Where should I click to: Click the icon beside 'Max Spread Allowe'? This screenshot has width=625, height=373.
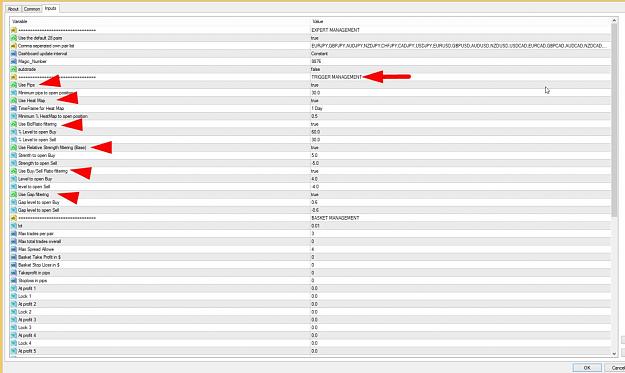(14, 249)
